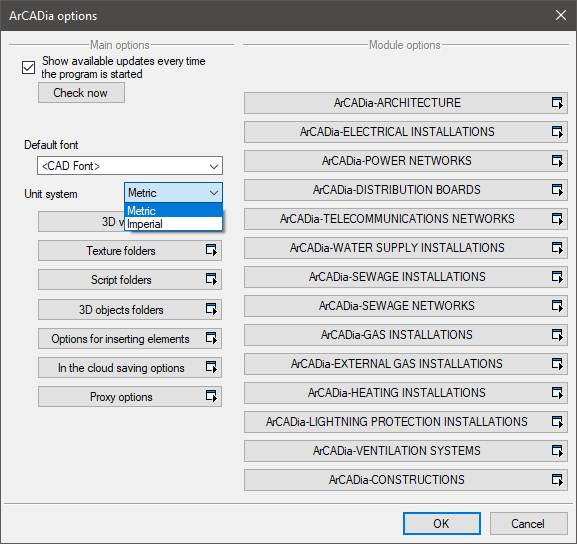
Task: Click the partially hidden 3D button
Action: [x=81, y=222]
